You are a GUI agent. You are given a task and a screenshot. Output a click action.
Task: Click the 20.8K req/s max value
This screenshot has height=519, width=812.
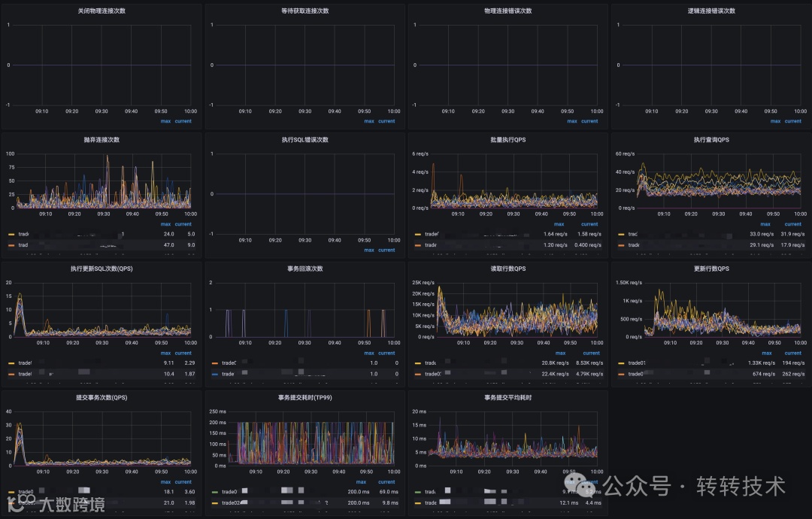(x=555, y=363)
